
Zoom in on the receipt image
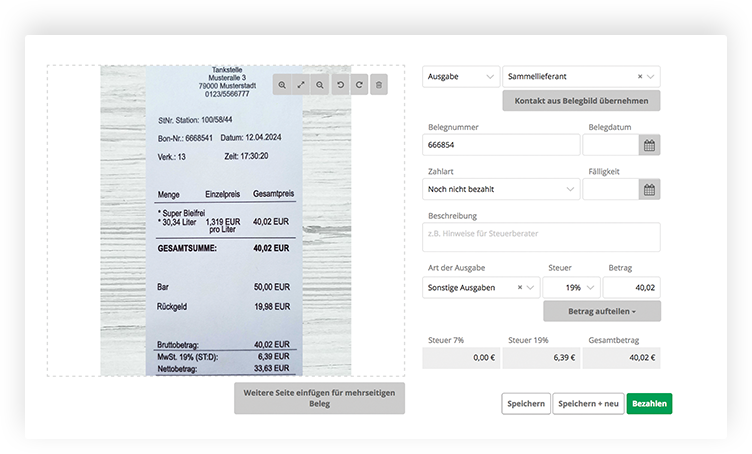282,85
